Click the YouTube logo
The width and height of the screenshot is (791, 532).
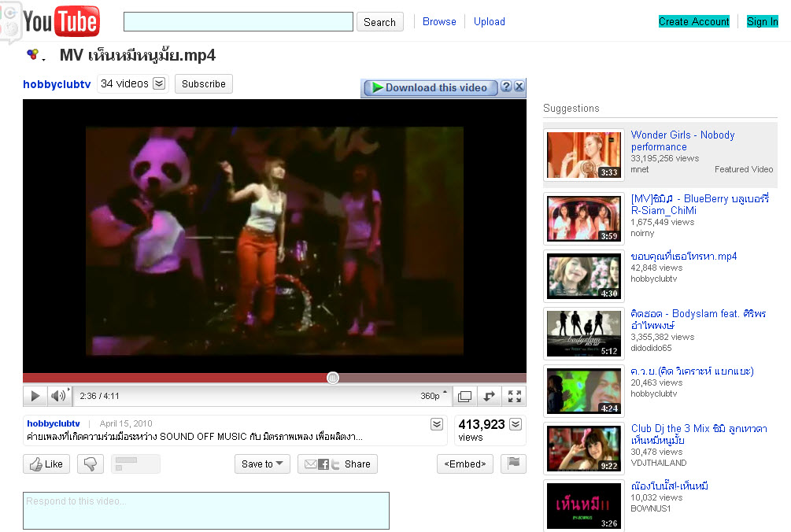(61, 22)
